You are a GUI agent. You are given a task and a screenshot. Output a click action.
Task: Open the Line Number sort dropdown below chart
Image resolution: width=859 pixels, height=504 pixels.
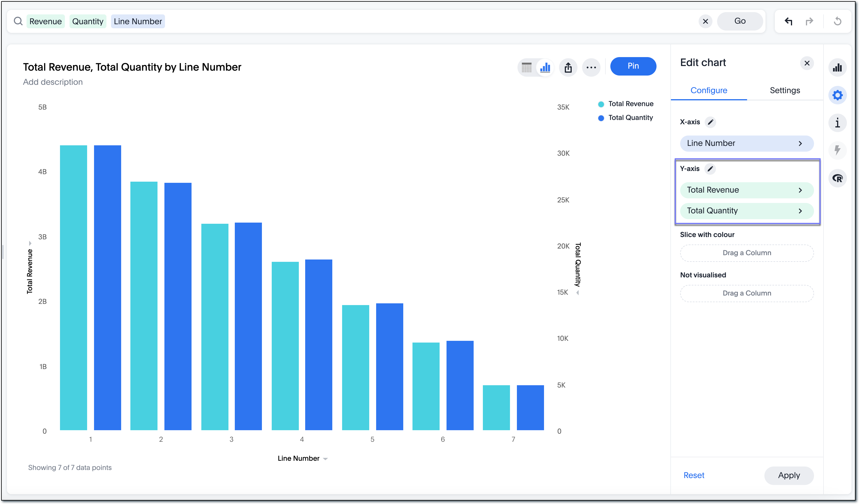coord(325,458)
